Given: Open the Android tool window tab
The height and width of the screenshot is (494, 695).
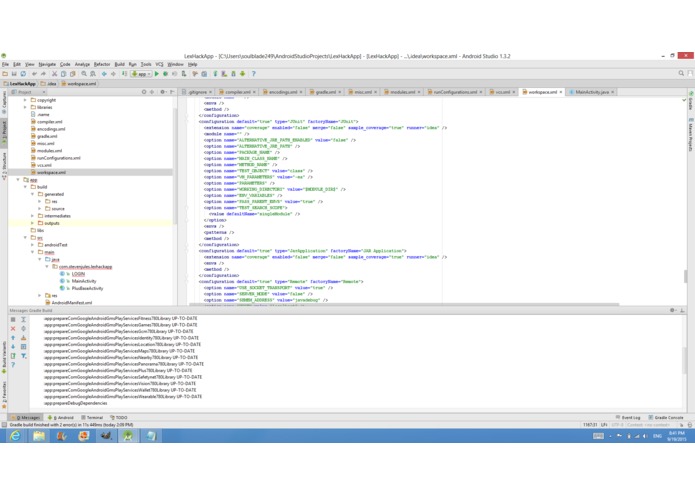Looking at the screenshot, I should (61, 417).
